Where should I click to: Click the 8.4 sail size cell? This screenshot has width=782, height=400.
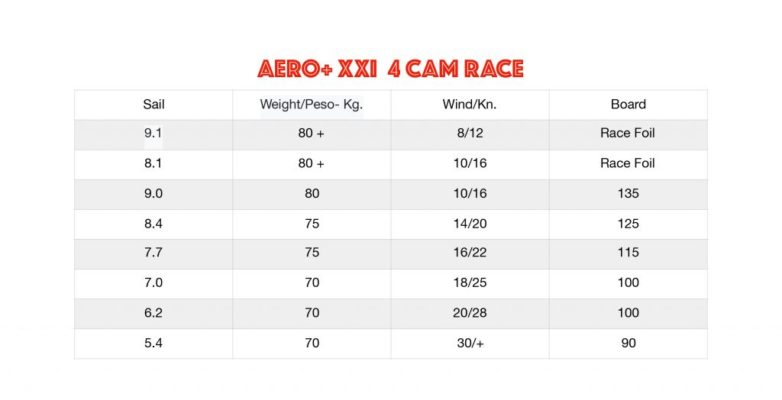point(153,223)
